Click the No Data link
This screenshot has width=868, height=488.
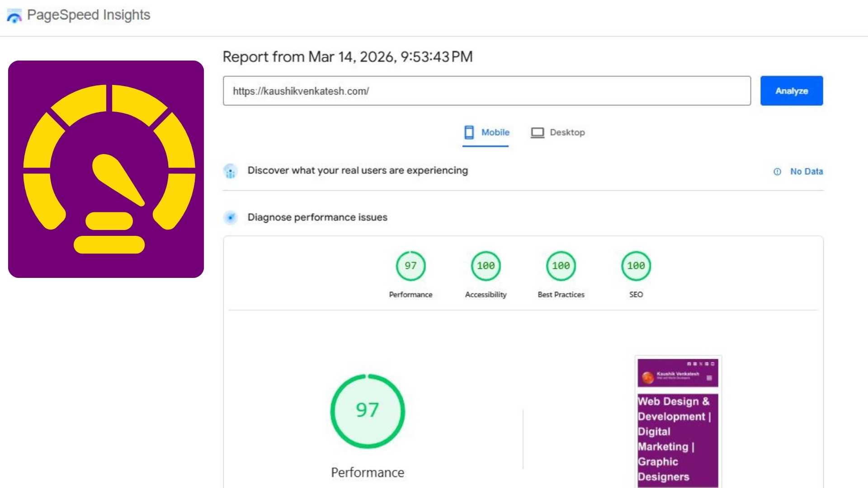click(x=806, y=172)
